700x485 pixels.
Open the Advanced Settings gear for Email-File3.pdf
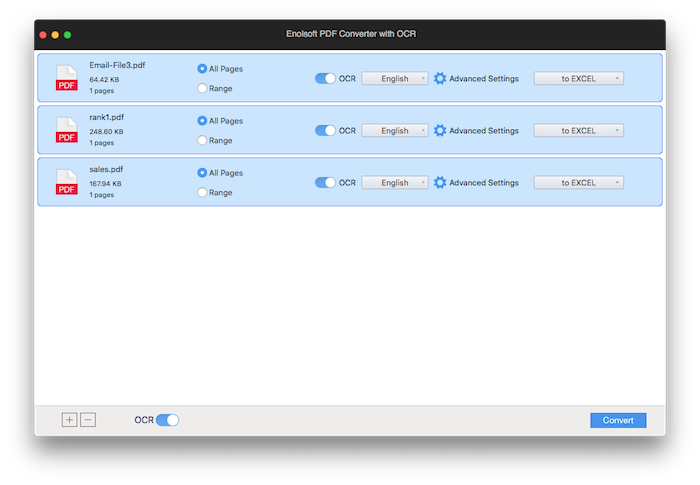[440, 79]
